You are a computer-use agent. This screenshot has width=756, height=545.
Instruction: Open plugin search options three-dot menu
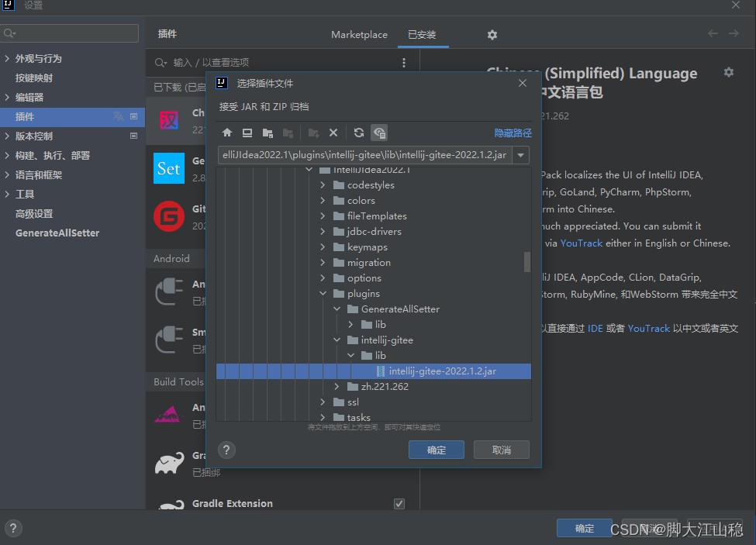(404, 63)
